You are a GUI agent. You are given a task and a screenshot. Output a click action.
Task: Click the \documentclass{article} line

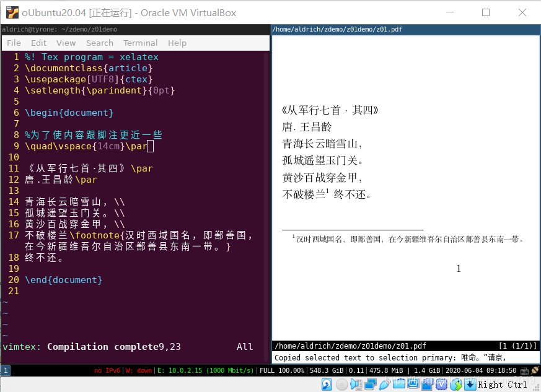click(89, 68)
